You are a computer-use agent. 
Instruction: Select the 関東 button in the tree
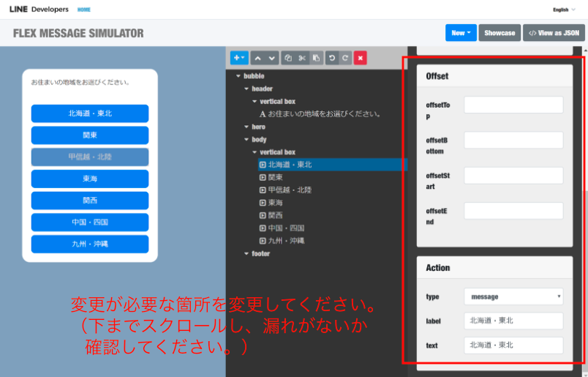click(276, 177)
